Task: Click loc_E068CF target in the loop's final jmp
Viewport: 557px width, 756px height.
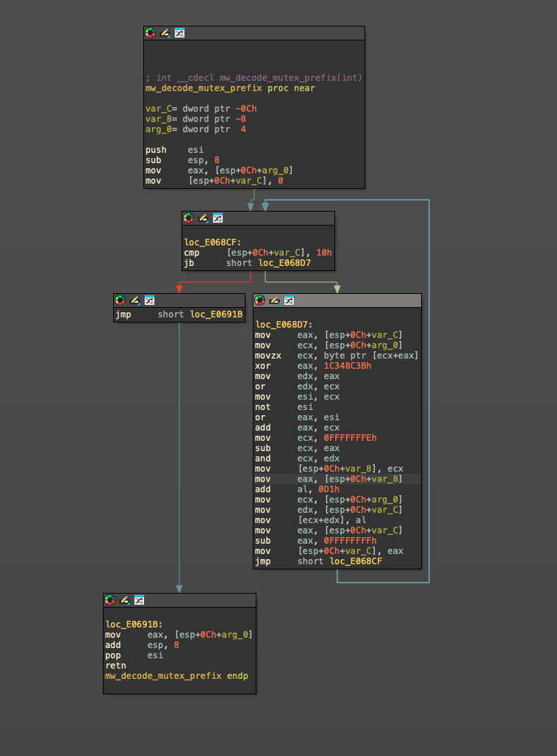Action: [x=355, y=561]
